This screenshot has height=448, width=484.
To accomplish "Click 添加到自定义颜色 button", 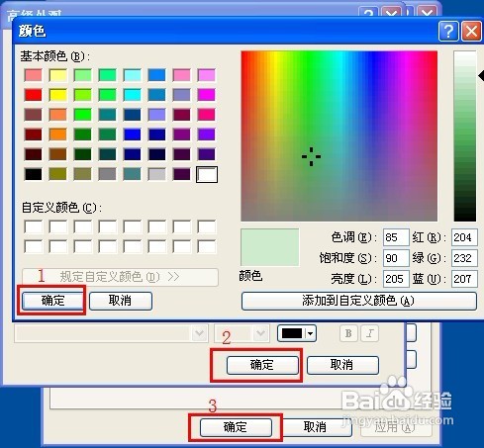I will click(359, 301).
